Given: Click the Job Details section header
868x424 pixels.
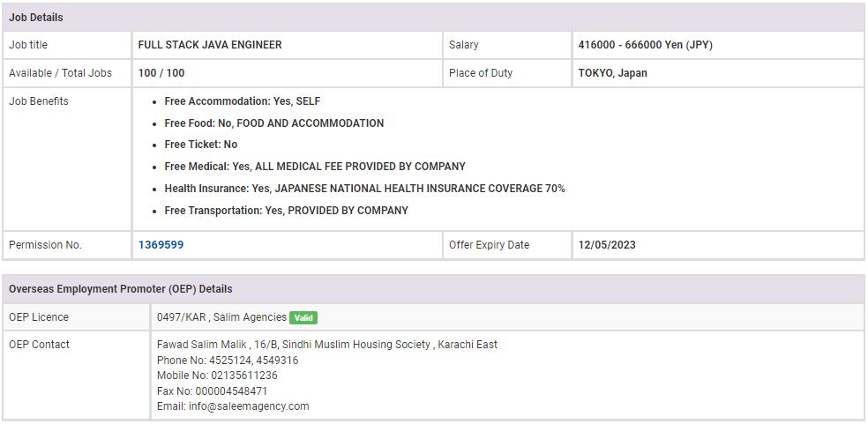Looking at the screenshot, I should pos(36,18).
